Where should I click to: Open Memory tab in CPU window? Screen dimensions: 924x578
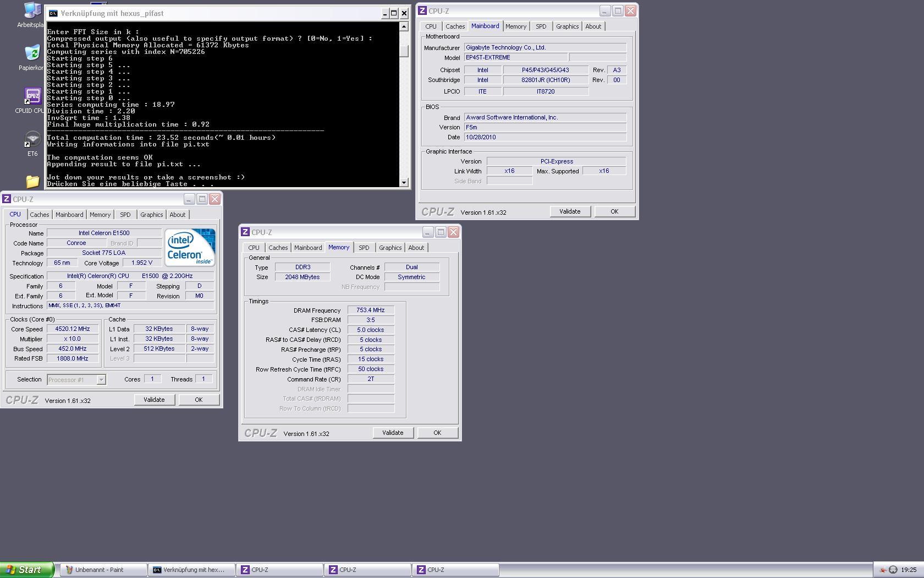click(100, 215)
